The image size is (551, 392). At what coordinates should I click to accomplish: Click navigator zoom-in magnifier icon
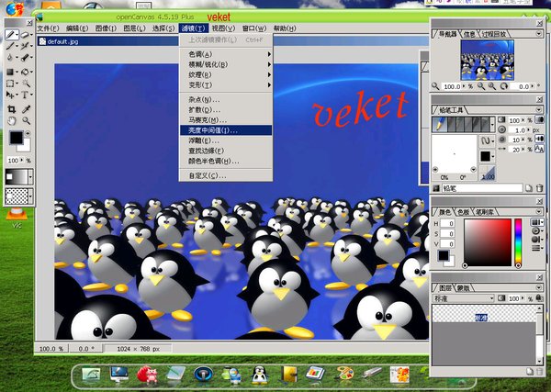[x=491, y=86]
